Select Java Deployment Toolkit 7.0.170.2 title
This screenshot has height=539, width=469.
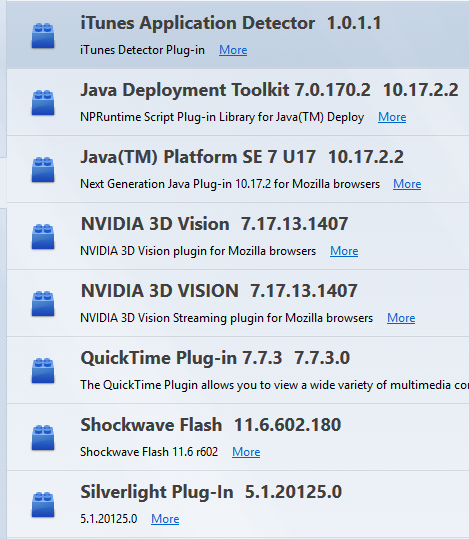[x=226, y=90]
